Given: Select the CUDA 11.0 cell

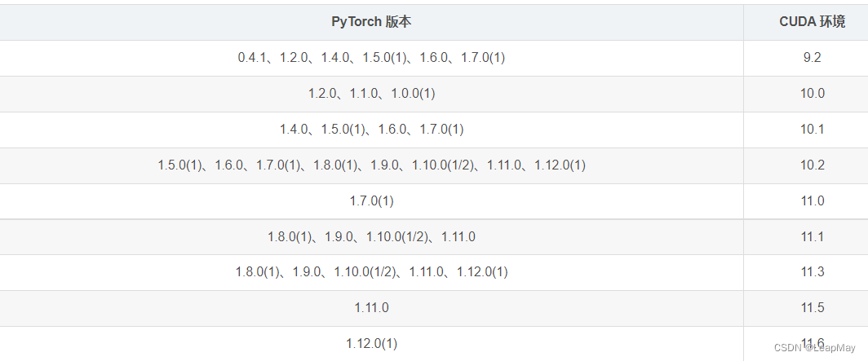Looking at the screenshot, I should pyautogui.click(x=812, y=201).
